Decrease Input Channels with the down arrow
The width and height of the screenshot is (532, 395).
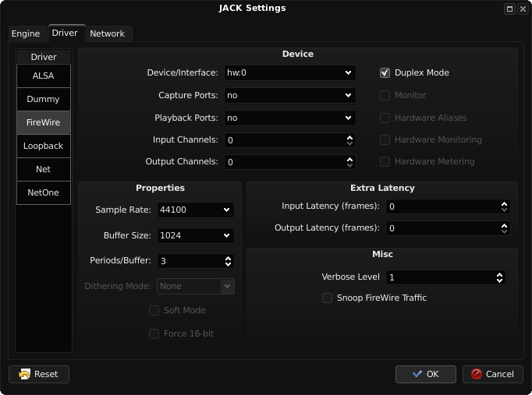pos(349,143)
